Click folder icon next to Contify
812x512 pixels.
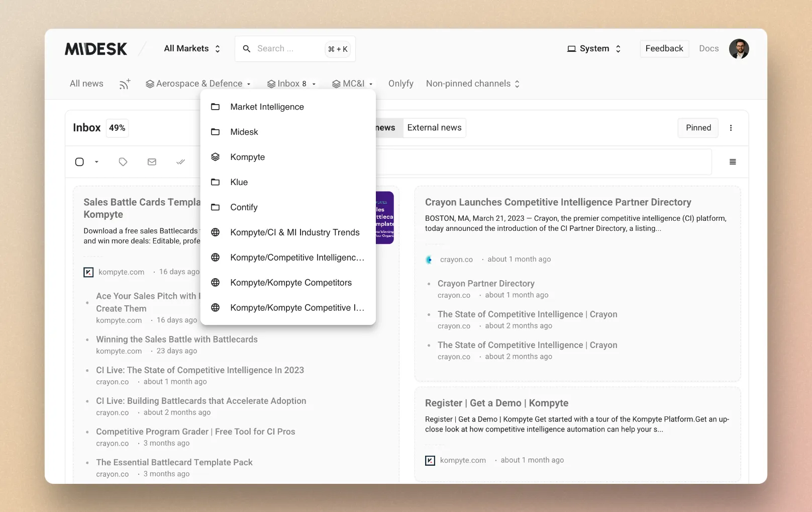[x=215, y=207]
